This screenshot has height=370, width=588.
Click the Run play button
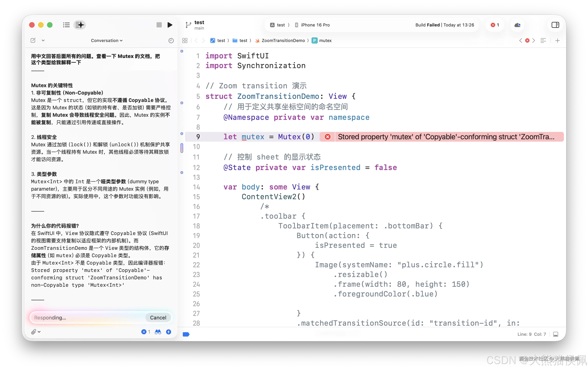coord(170,25)
